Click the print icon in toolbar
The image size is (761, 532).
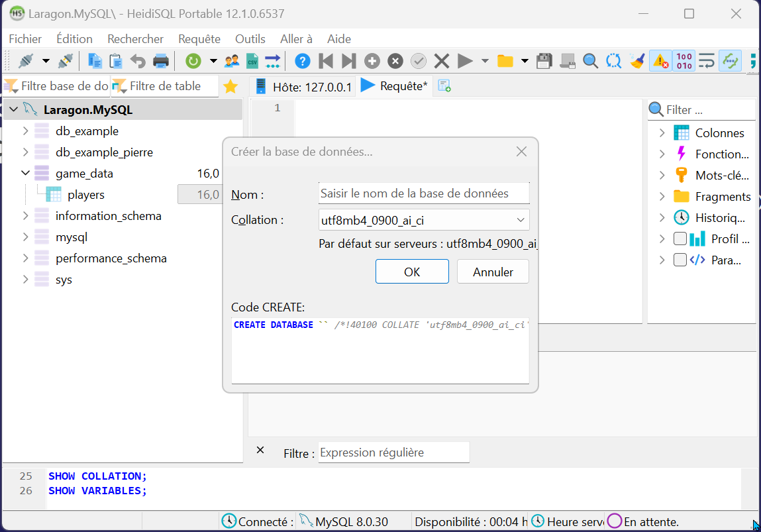[x=161, y=62]
